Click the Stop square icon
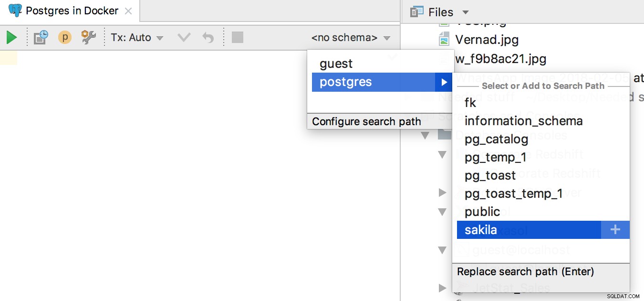The image size is (644, 301). coord(238,37)
